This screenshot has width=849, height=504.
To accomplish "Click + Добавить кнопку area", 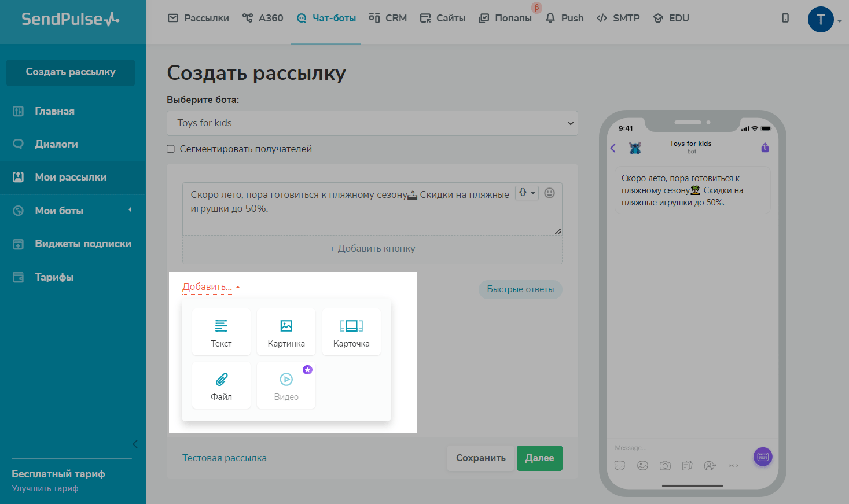I will click(x=372, y=249).
